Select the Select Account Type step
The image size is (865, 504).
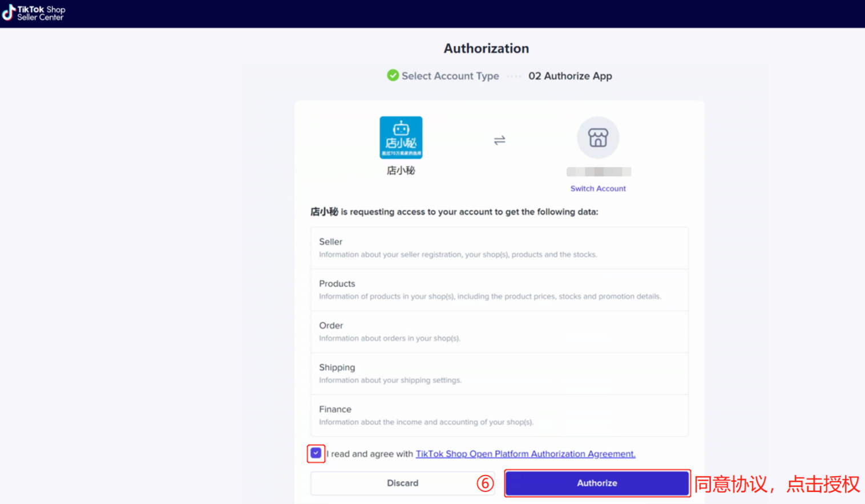tap(450, 75)
